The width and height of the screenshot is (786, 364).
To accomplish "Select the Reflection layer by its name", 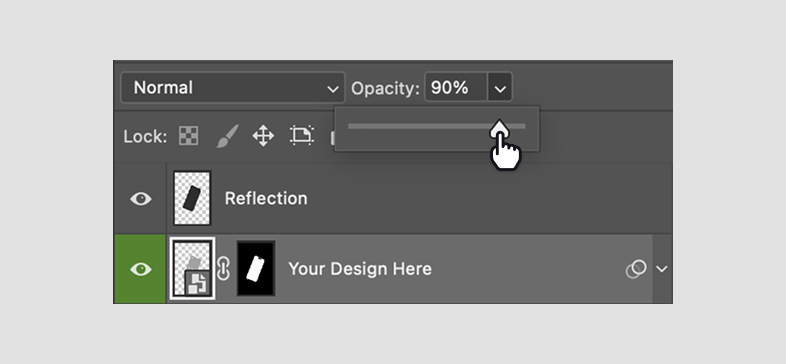I will pos(266,199).
